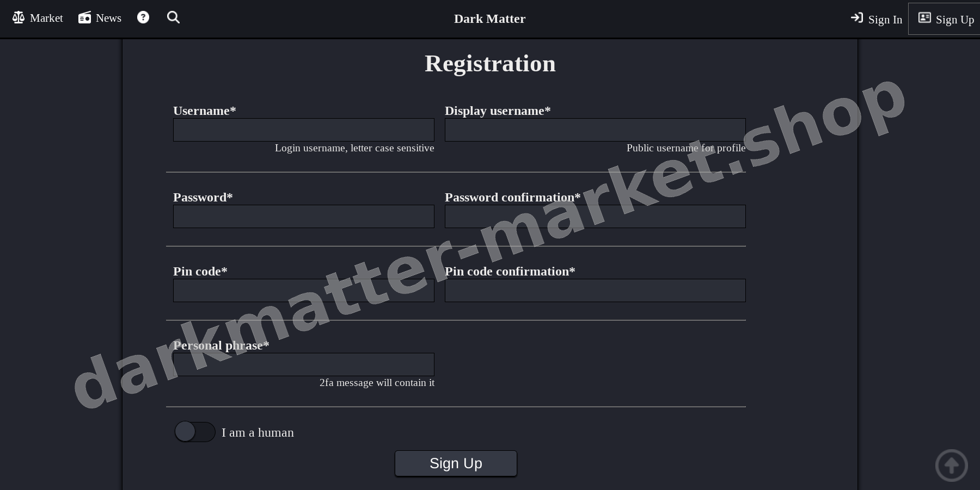Click the search magnifier icon
This screenshot has width=980, height=490.
click(x=173, y=17)
